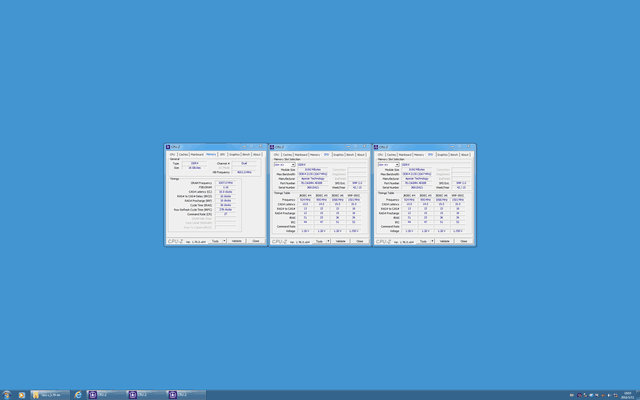Open Graphics tab in the middle window
Screen dimensions: 640x400
pos(338,155)
